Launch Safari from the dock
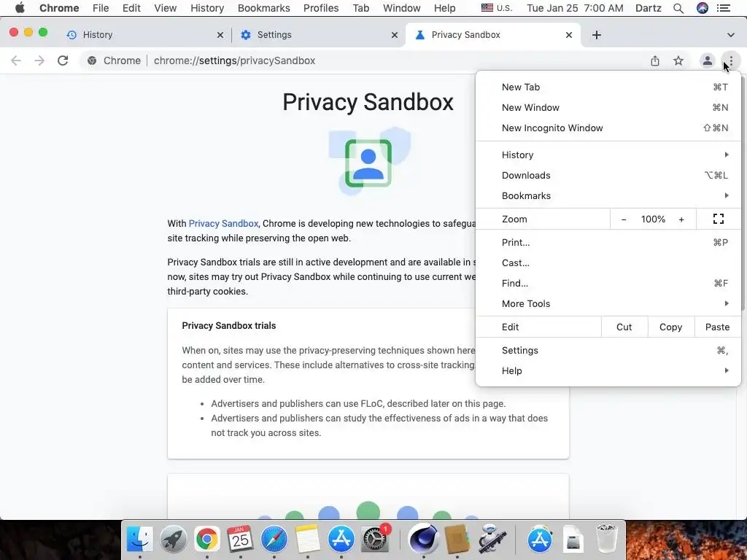 274,539
